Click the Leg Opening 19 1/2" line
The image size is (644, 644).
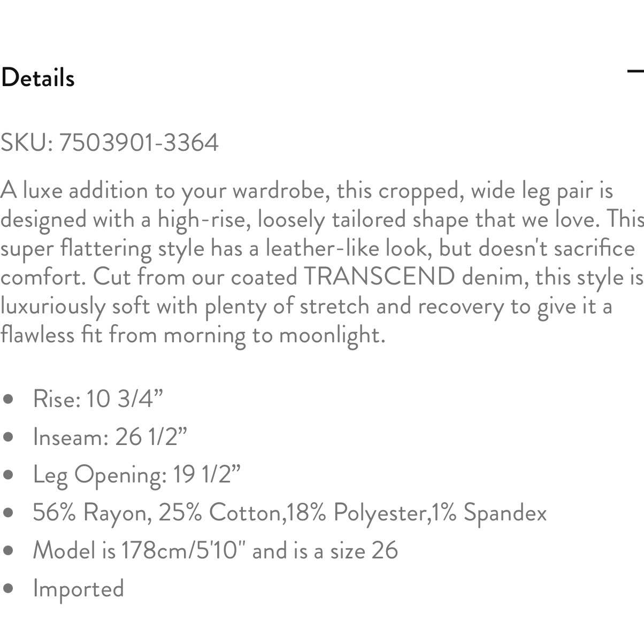coord(136,474)
